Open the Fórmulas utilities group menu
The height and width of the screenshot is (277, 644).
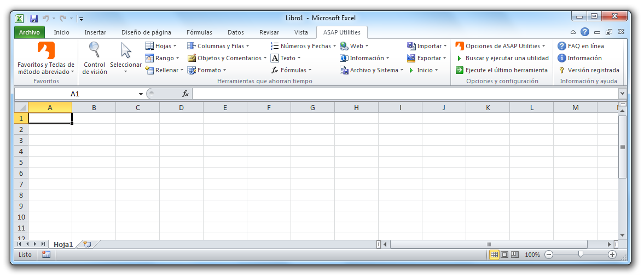[291, 70]
